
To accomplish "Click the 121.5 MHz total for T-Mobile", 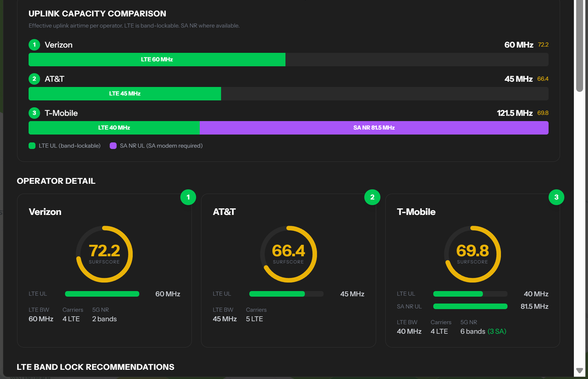I will 515,113.
